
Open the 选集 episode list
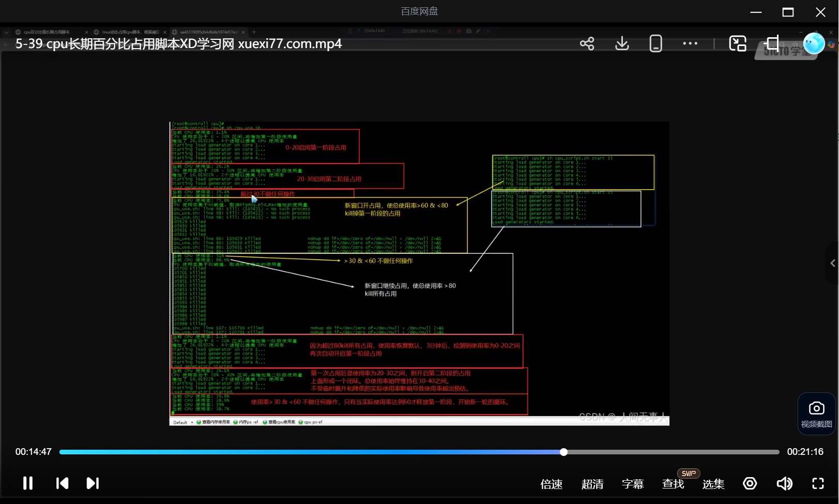pyautogui.click(x=713, y=484)
